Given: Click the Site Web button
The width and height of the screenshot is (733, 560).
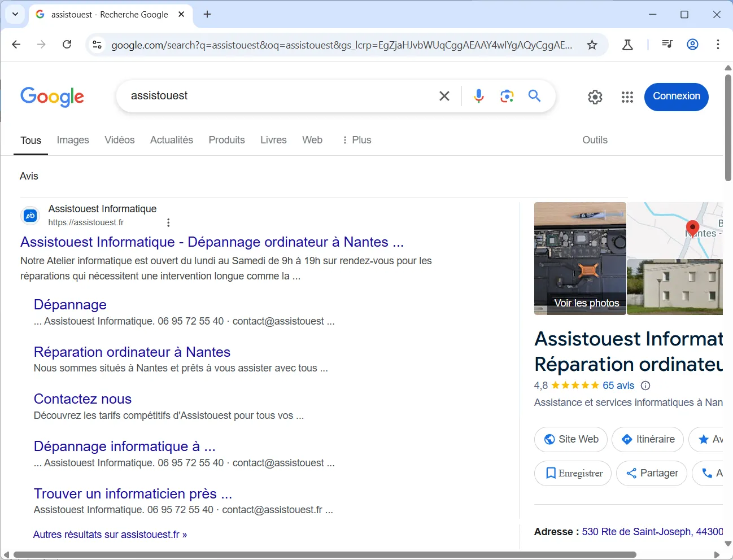Looking at the screenshot, I should click(x=571, y=439).
